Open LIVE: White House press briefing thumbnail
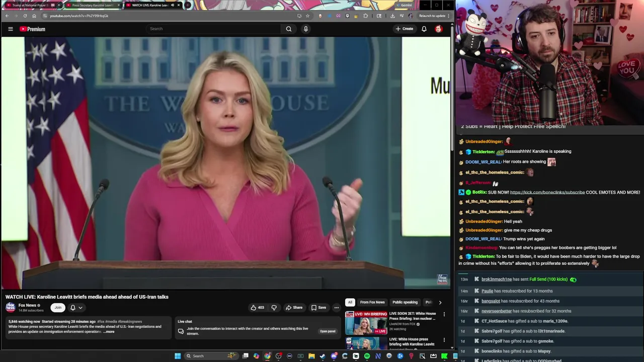 pyautogui.click(x=366, y=343)
